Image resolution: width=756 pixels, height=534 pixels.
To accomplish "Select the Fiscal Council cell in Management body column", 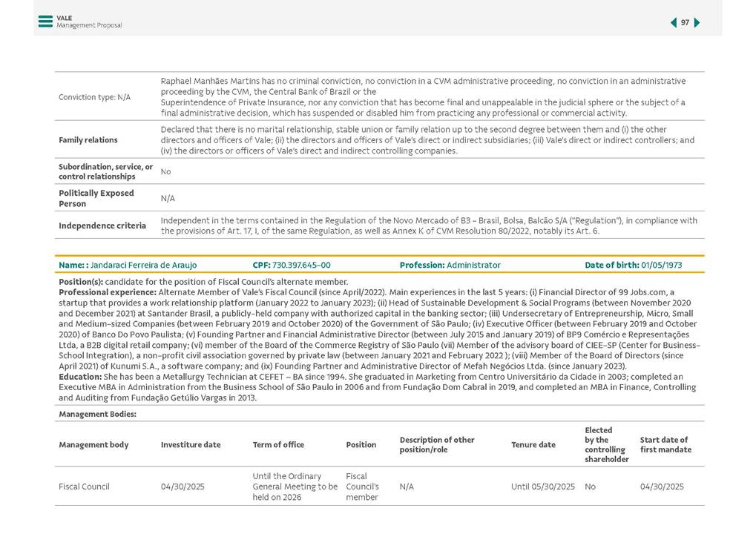I will click(x=84, y=487).
